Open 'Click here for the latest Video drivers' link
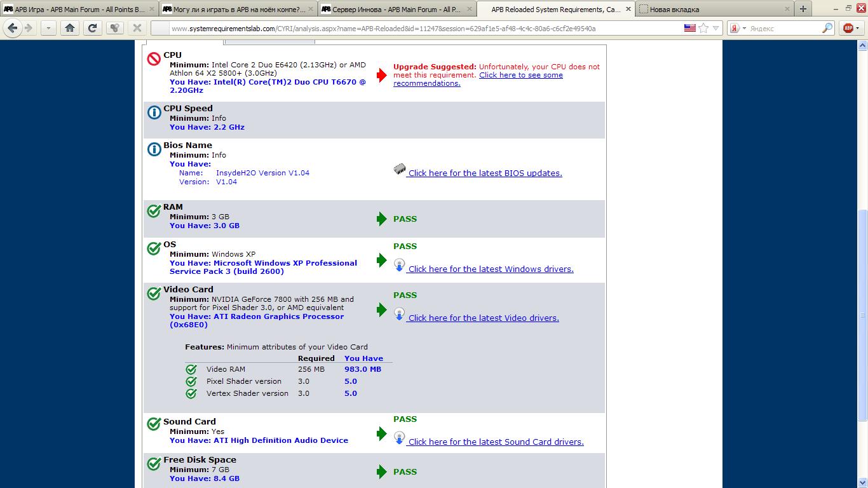The height and width of the screenshot is (488, 868). (x=484, y=318)
